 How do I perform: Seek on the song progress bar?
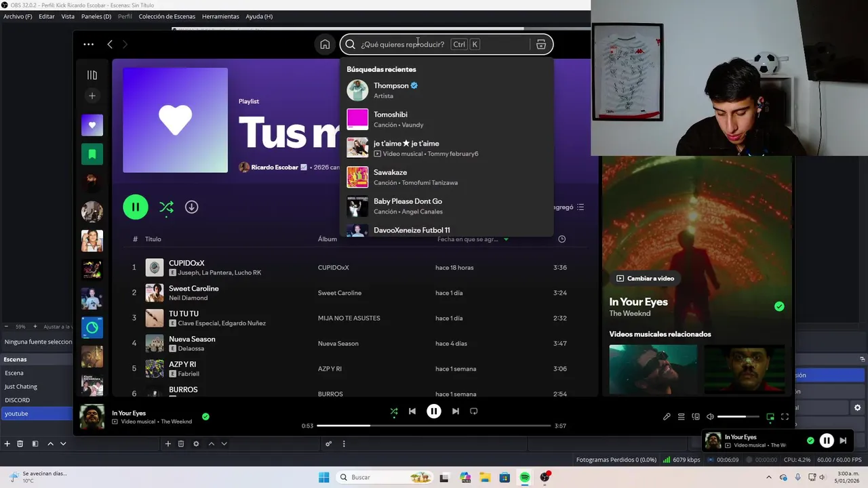pyautogui.click(x=433, y=426)
